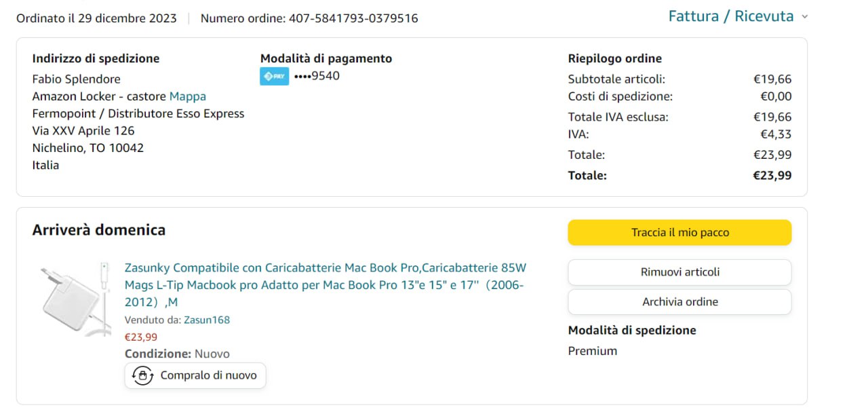Click the Rimuovi articoli button

[679, 272]
